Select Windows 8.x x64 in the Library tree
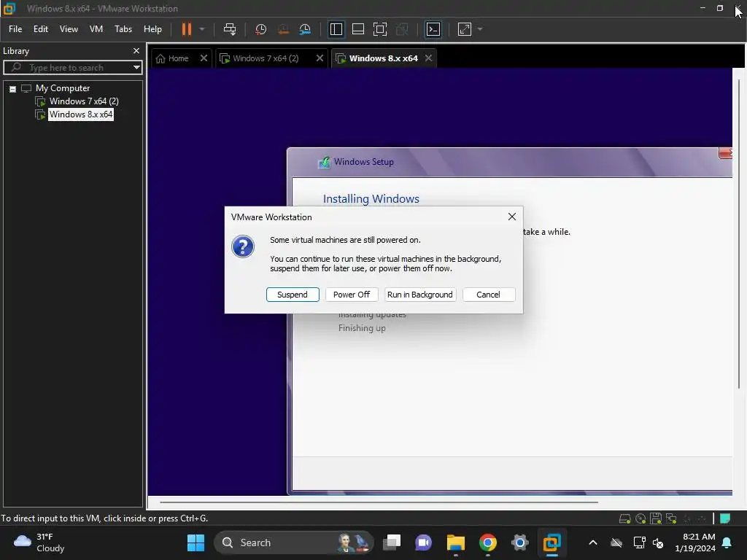747x560 pixels. pyautogui.click(x=81, y=114)
